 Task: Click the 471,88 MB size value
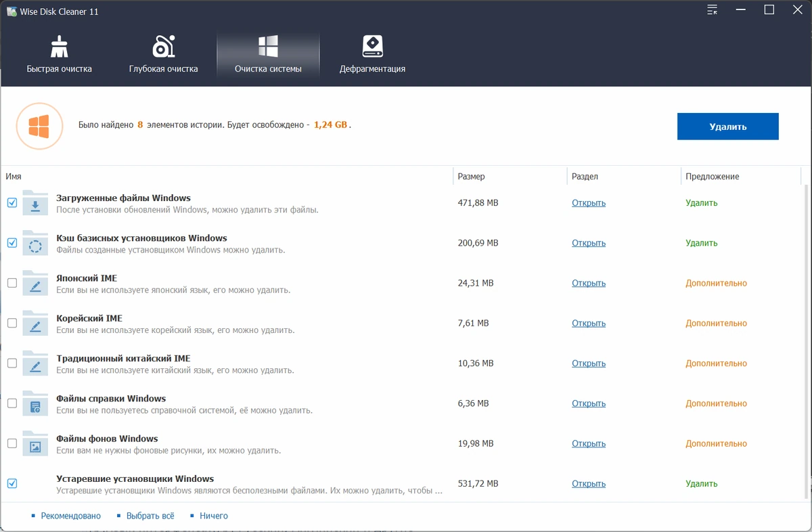click(x=478, y=203)
